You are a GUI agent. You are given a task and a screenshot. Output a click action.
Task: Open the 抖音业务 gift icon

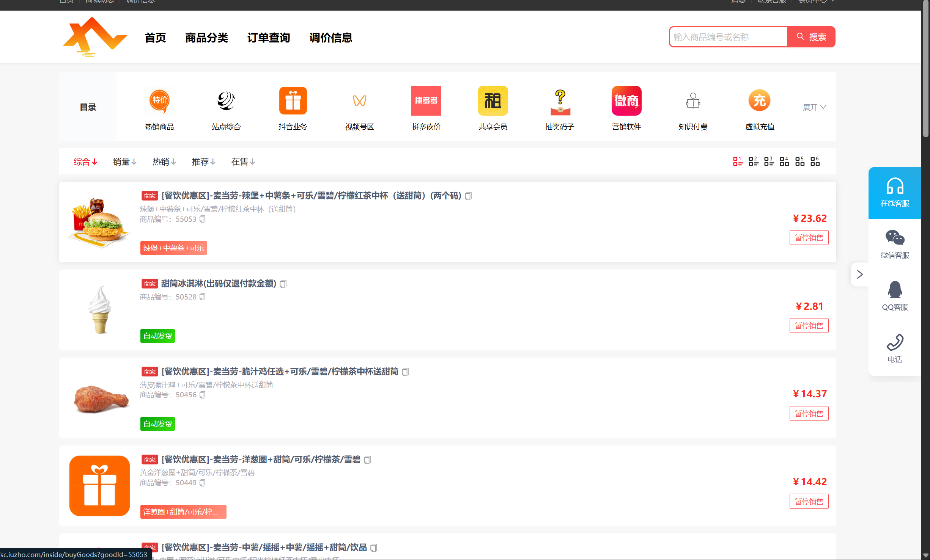click(x=293, y=100)
